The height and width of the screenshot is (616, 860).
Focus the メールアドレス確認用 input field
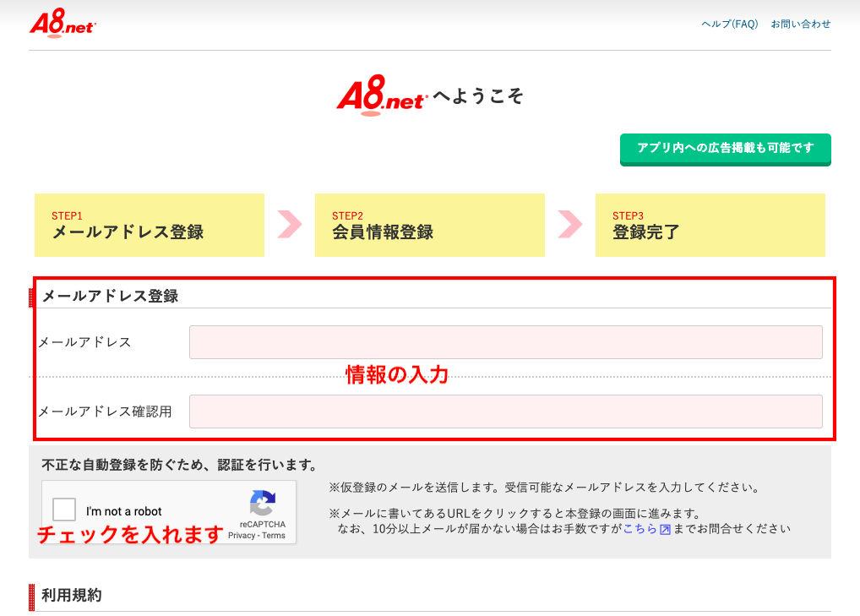[506, 412]
